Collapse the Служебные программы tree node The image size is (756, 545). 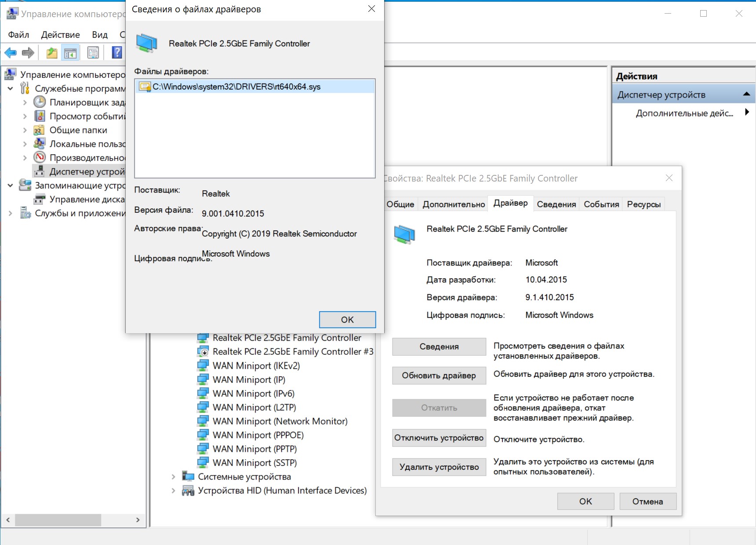[10, 88]
